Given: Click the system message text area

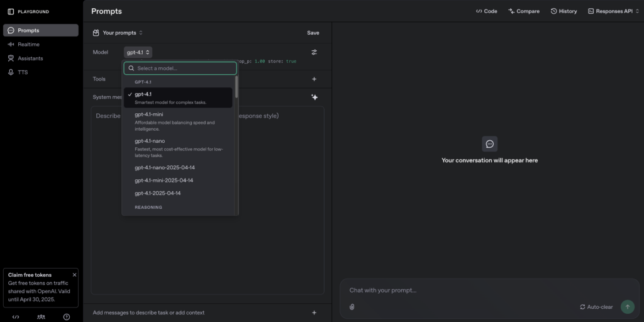Looking at the screenshot, I should 208,201.
